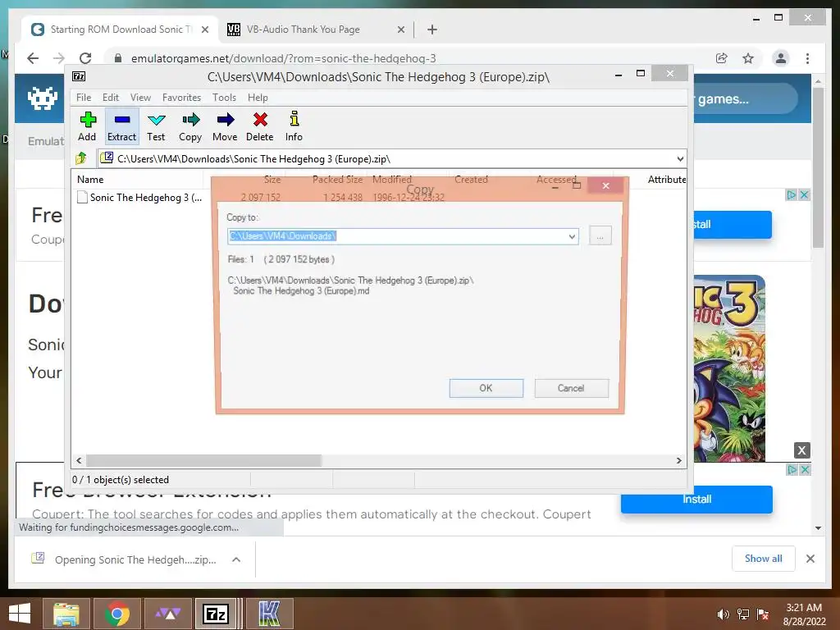
Task: Share this page icon in Chrome
Action: coord(722,58)
